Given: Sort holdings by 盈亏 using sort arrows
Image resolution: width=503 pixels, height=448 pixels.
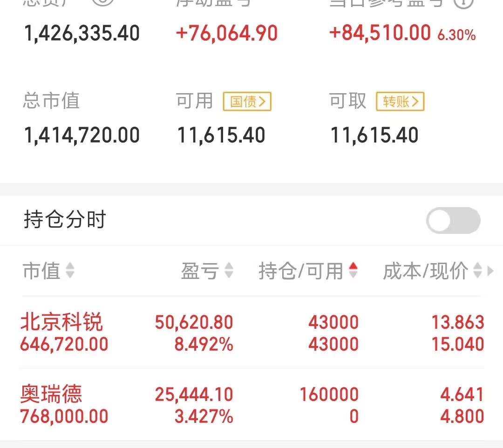Looking at the screenshot, I should (x=229, y=271).
